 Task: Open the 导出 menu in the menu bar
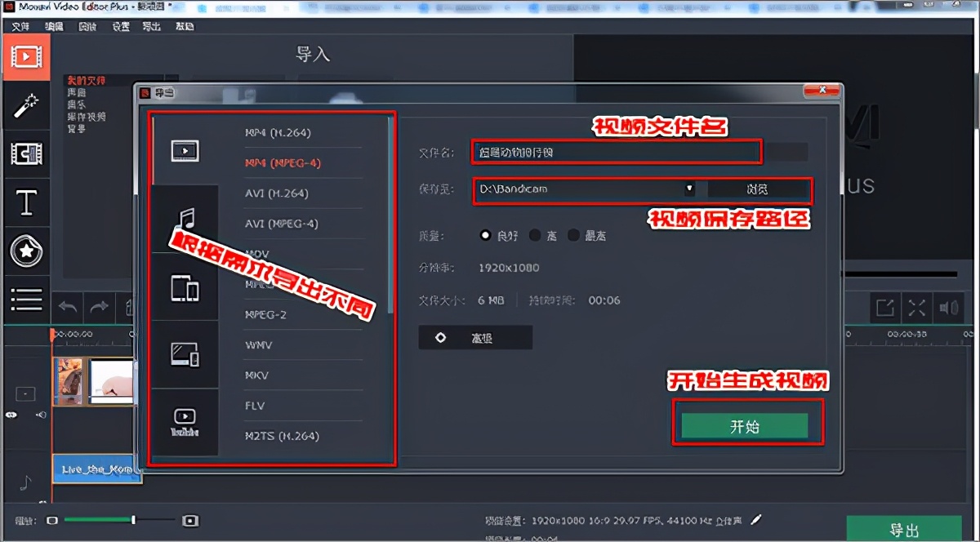[151, 26]
